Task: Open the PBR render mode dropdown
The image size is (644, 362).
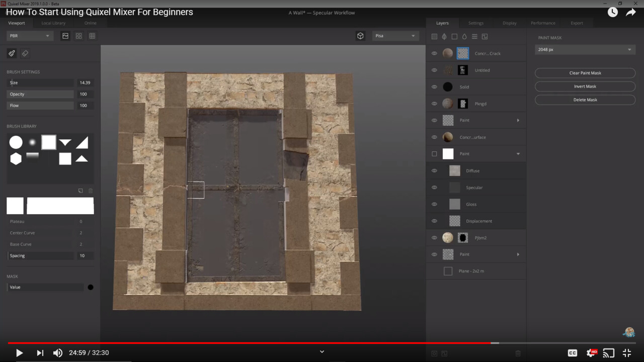Action: 30,36
